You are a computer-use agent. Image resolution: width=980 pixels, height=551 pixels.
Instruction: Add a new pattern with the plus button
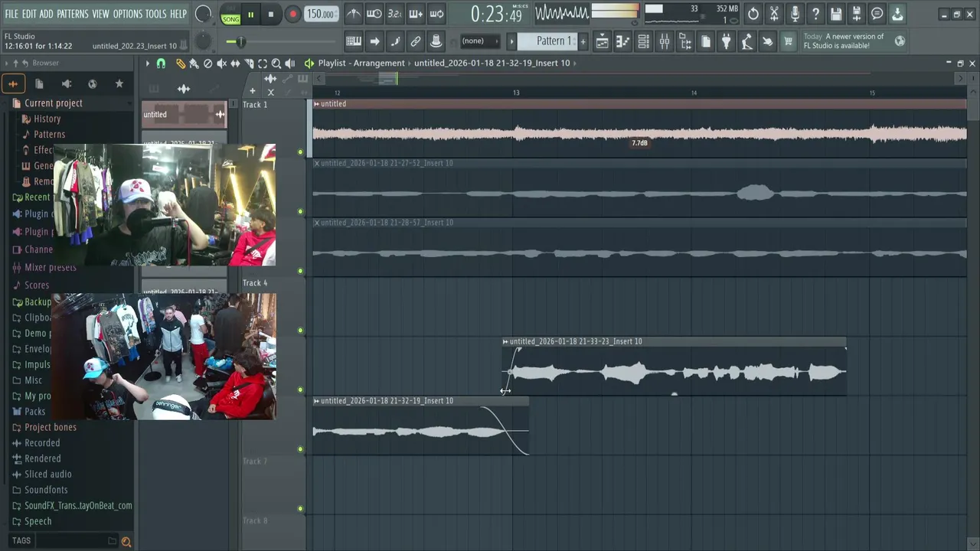pos(583,41)
